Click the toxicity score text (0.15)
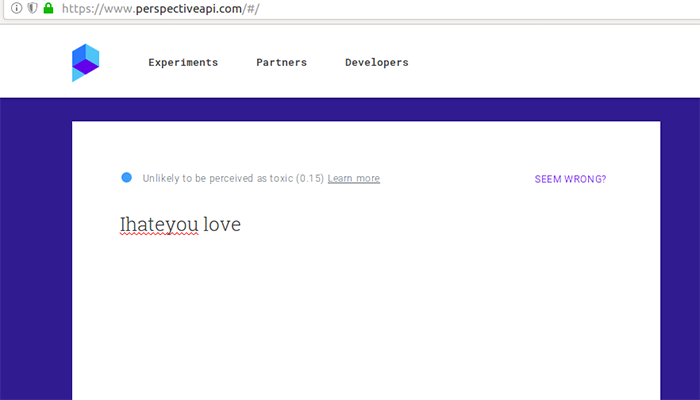The width and height of the screenshot is (700, 400). click(310, 179)
